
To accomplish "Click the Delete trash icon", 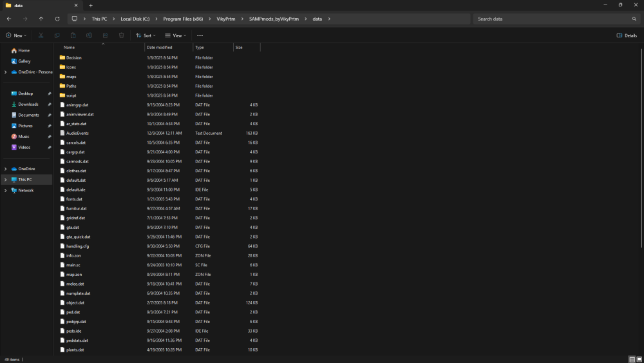I will (122, 35).
